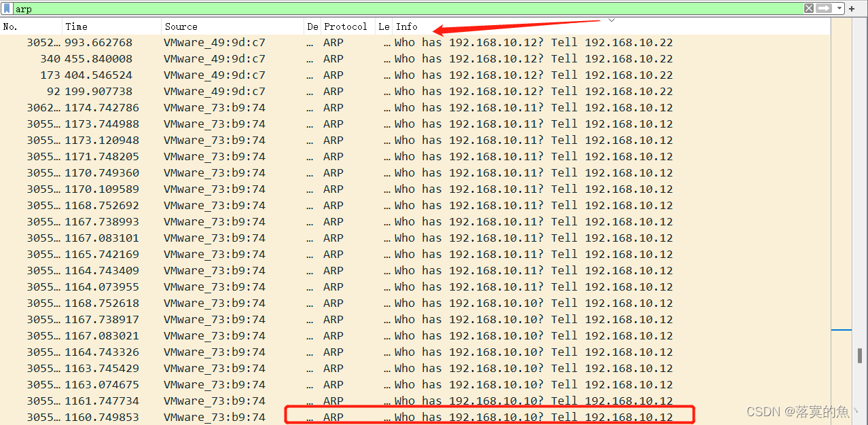Viewport: 868px width, 425px height.
Task: Select the packet at time 1160.749853
Action: pyautogui.click(x=415, y=417)
